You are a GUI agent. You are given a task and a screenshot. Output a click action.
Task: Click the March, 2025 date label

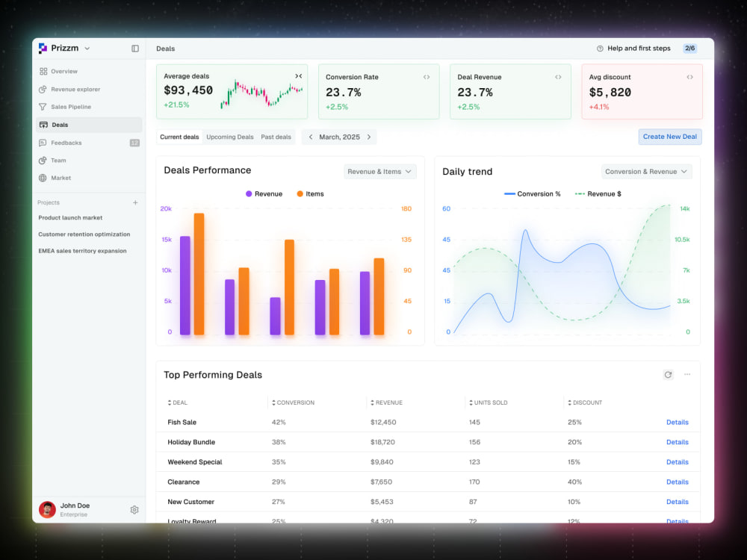pyautogui.click(x=339, y=137)
